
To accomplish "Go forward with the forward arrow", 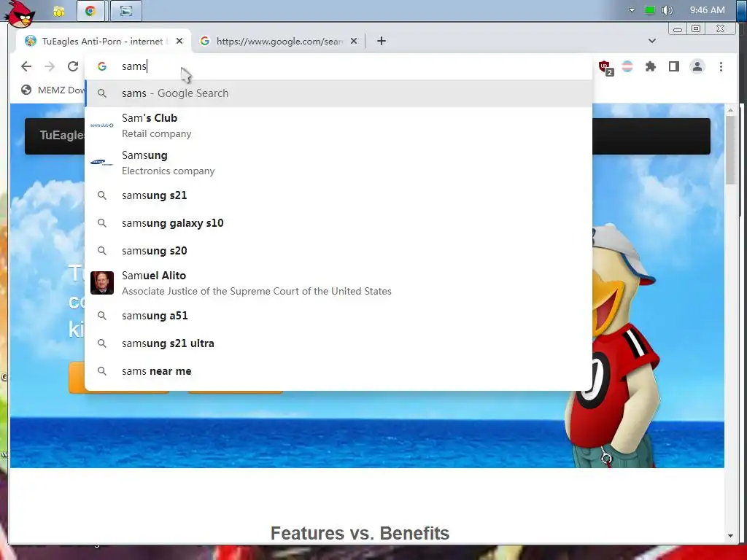I will click(x=50, y=66).
